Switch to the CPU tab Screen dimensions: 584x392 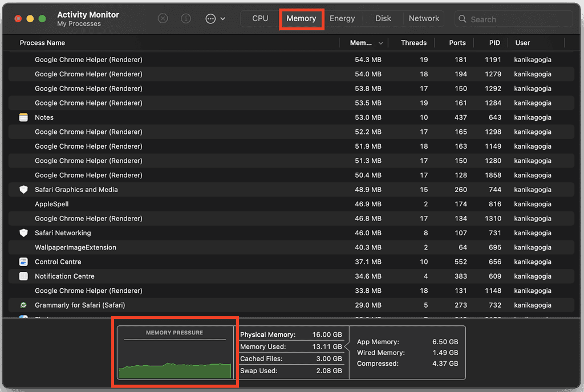(x=260, y=18)
